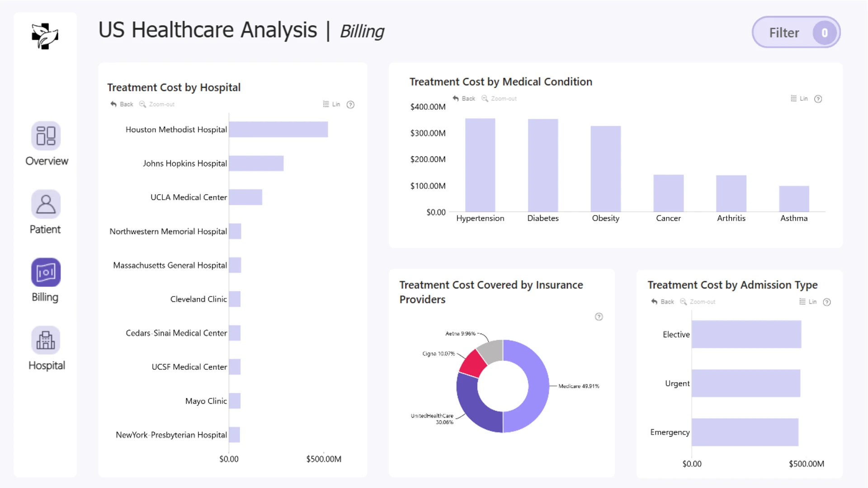Image resolution: width=868 pixels, height=488 pixels.
Task: Toggle Lin scale on Admission Type chart
Action: pos(808,302)
